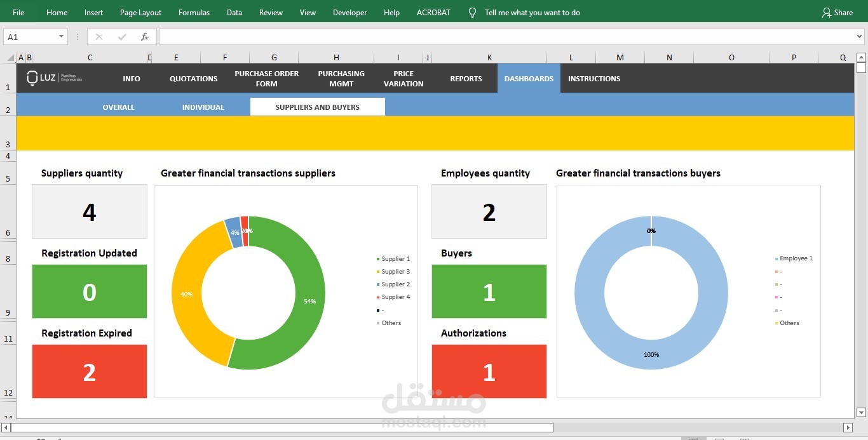The height and width of the screenshot is (440, 868).
Task: Click the lightbulb Tell me icon
Action: click(472, 12)
